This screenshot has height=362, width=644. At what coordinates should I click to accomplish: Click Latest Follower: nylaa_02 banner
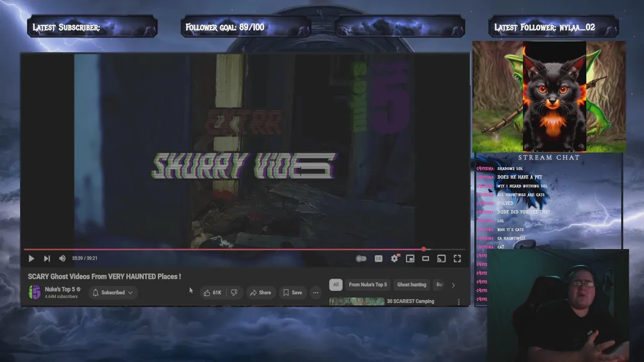coord(553,27)
